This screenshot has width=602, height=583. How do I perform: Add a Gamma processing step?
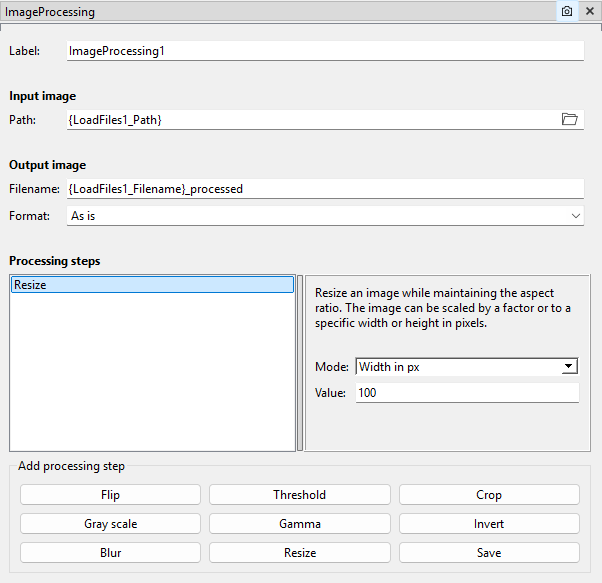(x=300, y=524)
